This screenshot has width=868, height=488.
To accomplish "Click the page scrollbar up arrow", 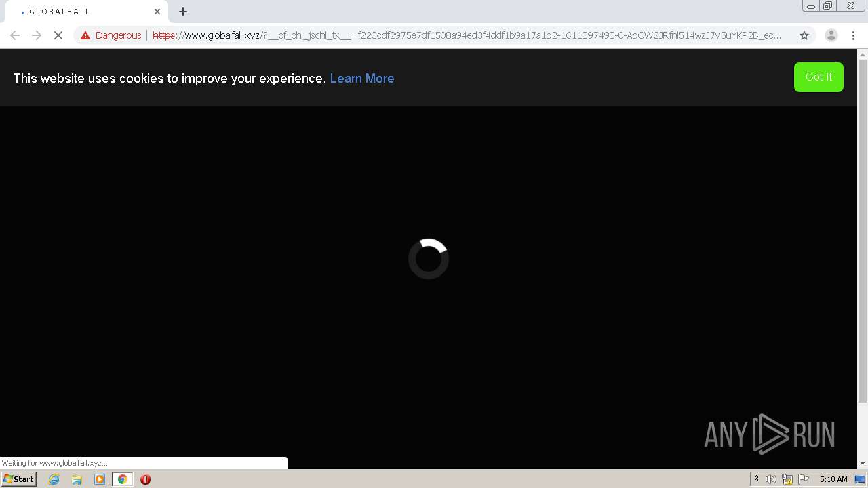I will [863, 54].
